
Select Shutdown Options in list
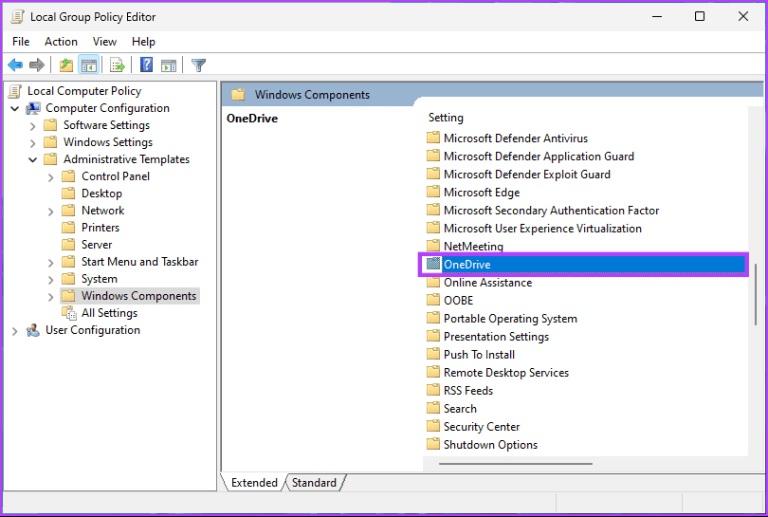coord(490,445)
